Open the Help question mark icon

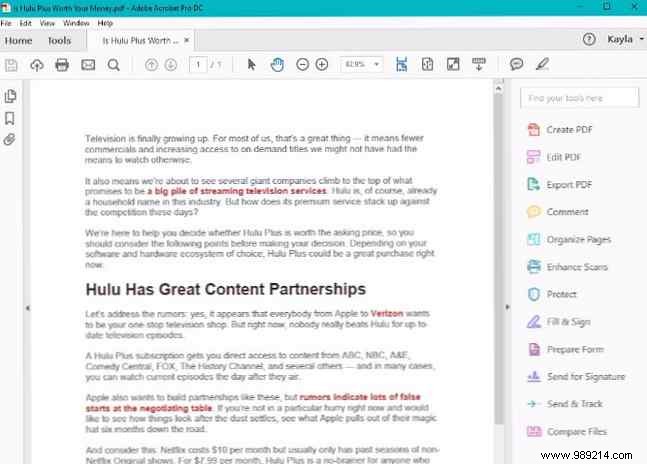(589, 40)
